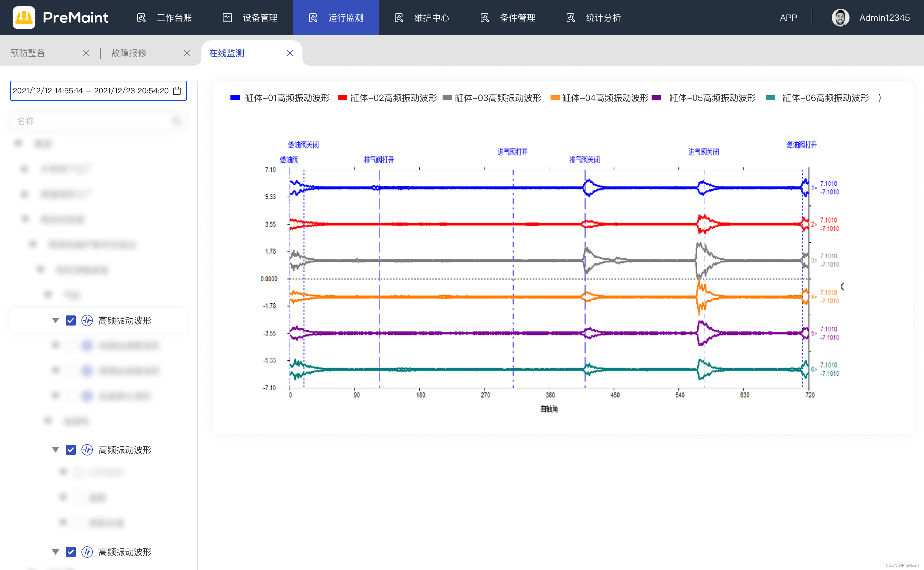
Task: Uncheck the first 高频振动波形 checkbox
Action: (x=70, y=320)
